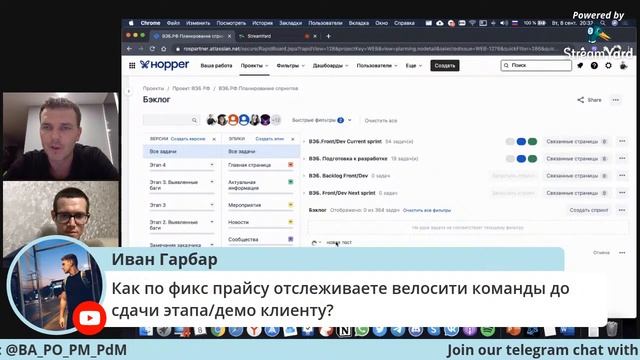The width and height of the screenshot is (640, 360).
Task: Open the Дашборды dropdown menu
Action: coord(331,66)
